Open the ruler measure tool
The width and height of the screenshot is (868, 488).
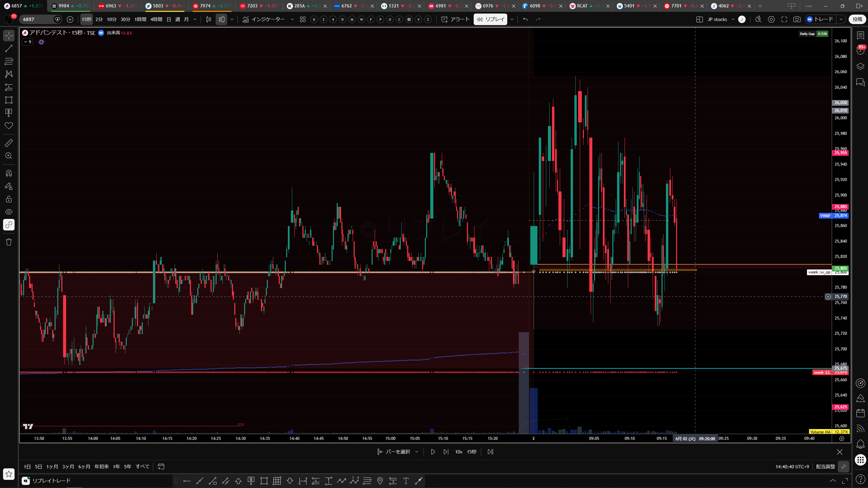click(9, 143)
